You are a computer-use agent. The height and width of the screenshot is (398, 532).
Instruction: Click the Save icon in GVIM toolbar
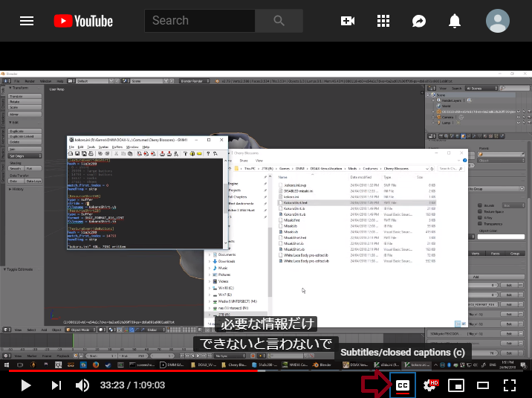[x=77, y=154]
